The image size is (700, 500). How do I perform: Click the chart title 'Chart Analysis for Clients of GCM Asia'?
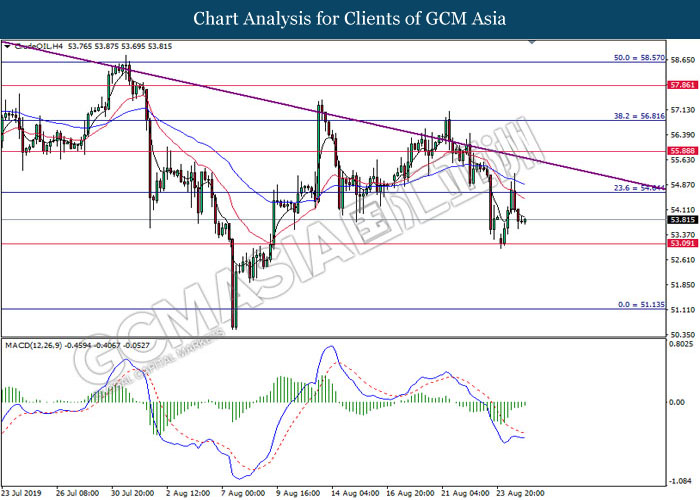coord(349,18)
